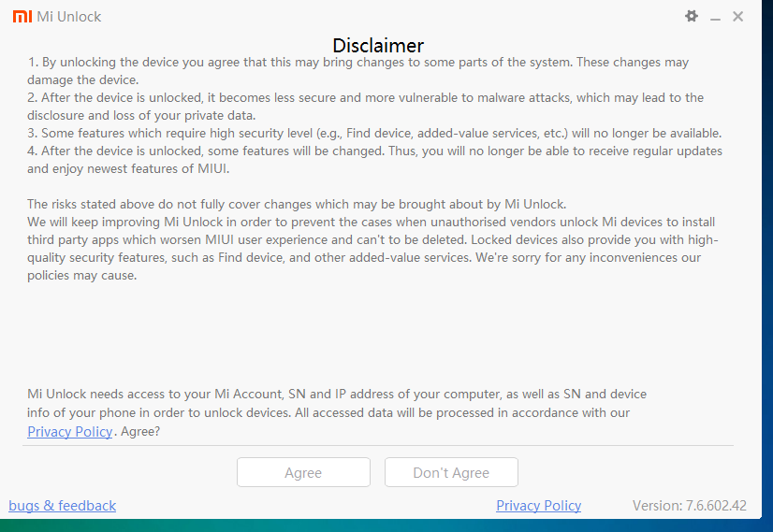Click the Agree button

pos(303,472)
